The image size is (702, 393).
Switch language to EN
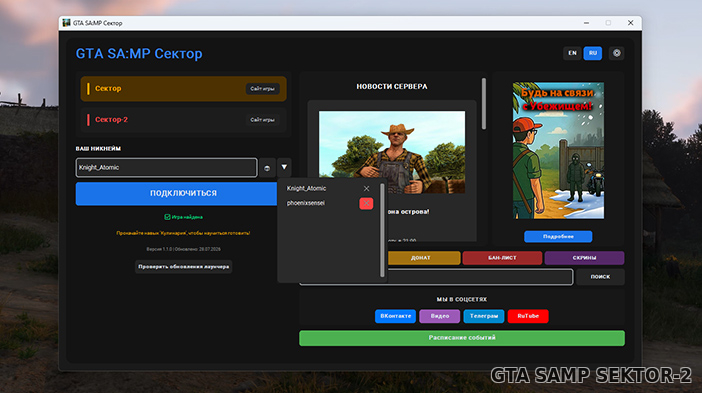pos(572,53)
